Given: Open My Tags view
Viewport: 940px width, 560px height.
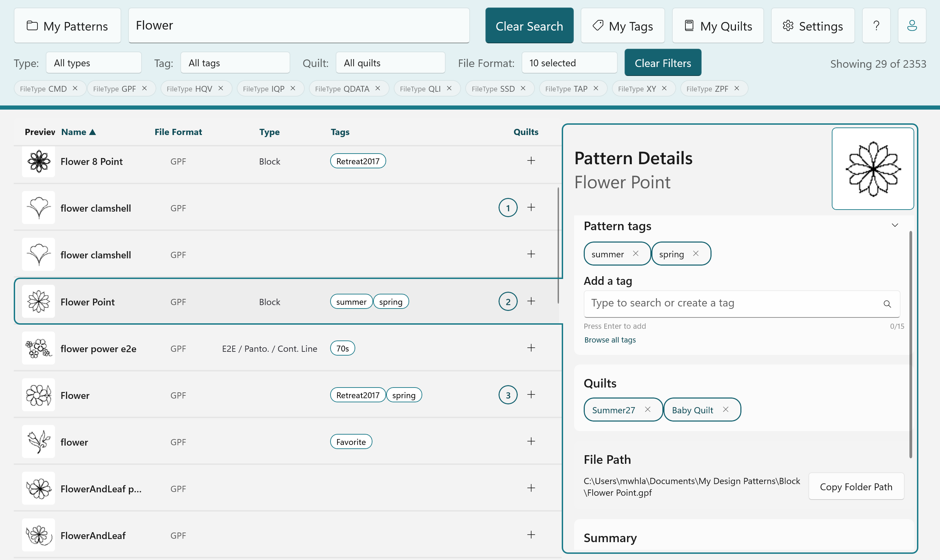Looking at the screenshot, I should (623, 26).
